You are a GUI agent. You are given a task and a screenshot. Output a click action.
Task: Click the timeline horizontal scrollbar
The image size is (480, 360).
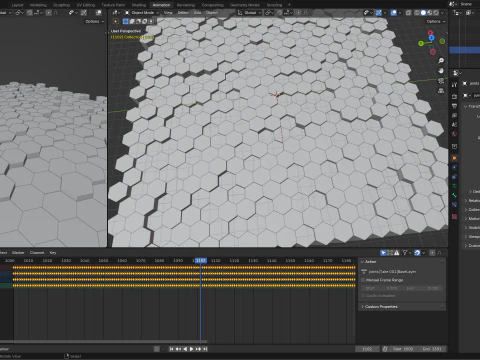coord(104,341)
